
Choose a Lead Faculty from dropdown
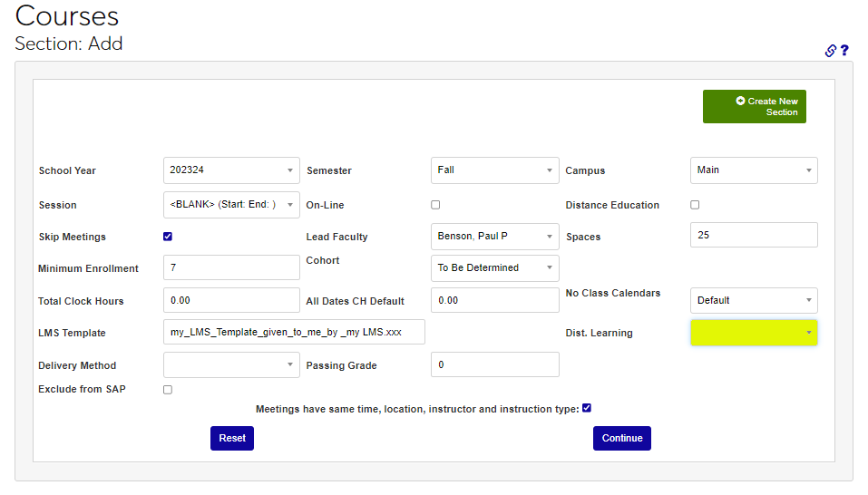pos(494,237)
